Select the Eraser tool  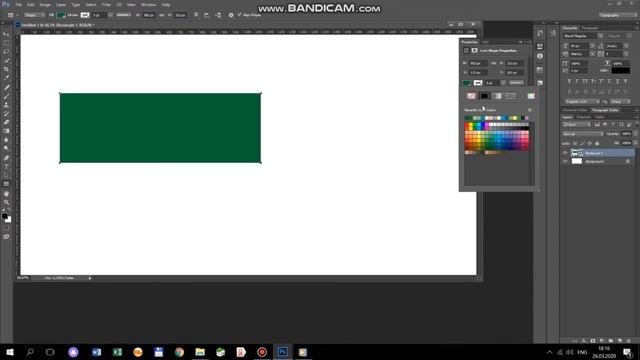point(6,122)
